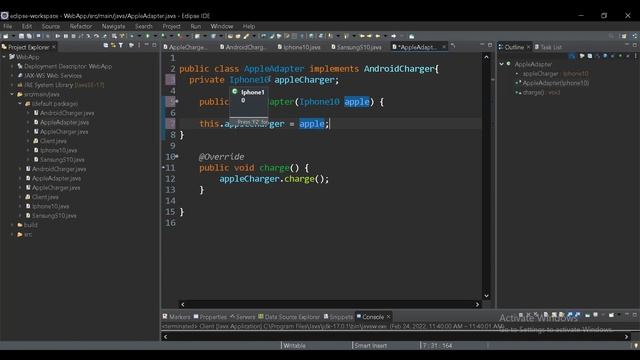Minimize the Outline panel
Screen dimensions: 640x360
click(x=627, y=45)
